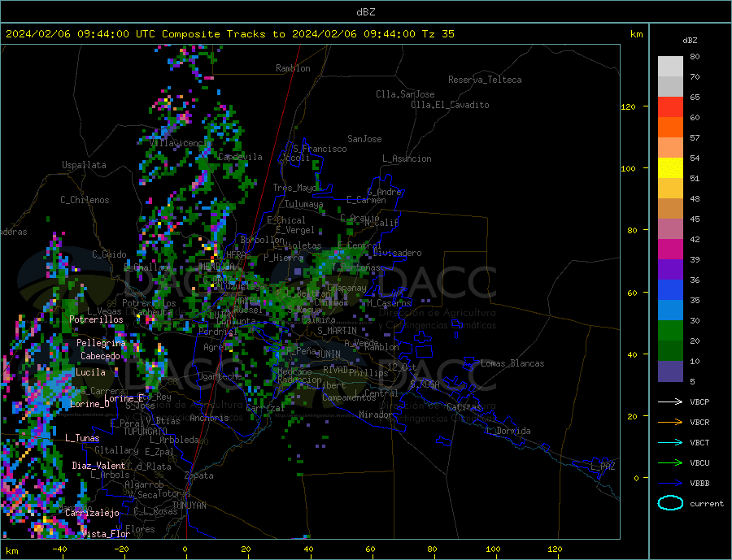Click the timestamp '2024/02/06 09:44:00 UTC Composite' header
This screenshot has width=732, height=560.
pyautogui.click(x=112, y=34)
